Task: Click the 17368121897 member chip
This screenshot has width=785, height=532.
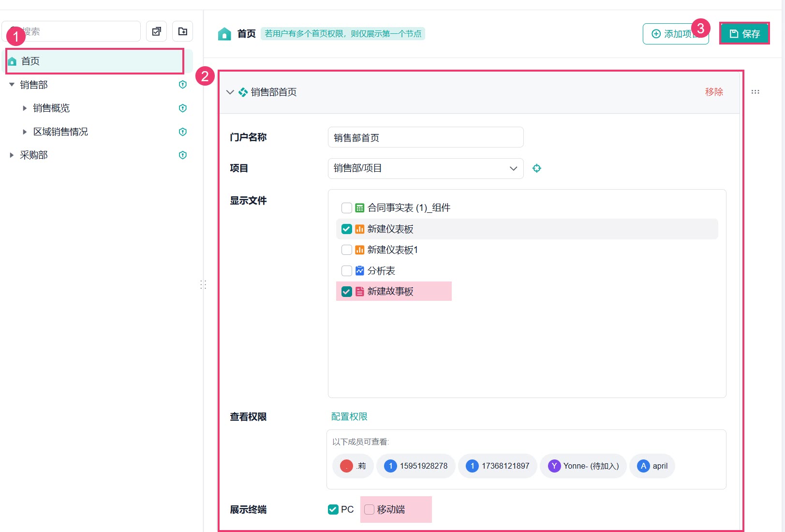Action: click(x=498, y=466)
